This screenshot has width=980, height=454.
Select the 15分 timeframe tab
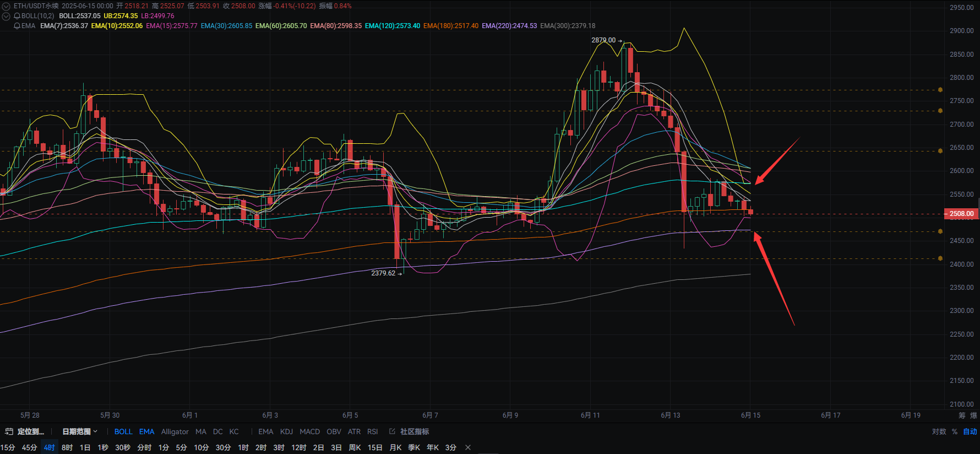click(x=8, y=447)
